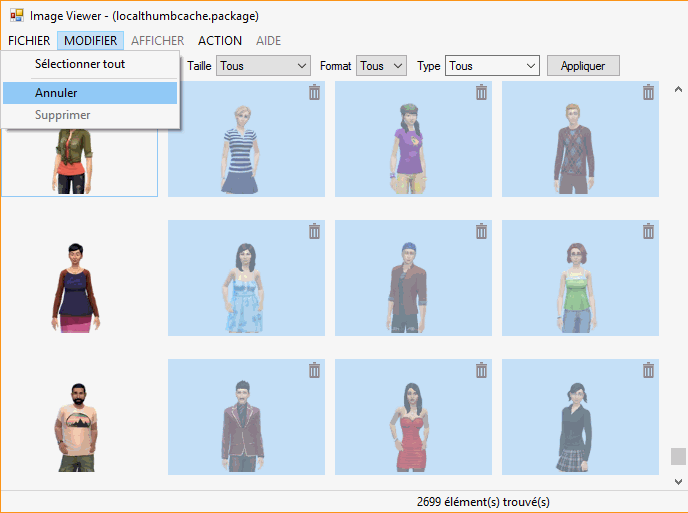Choose Annuler in the MODIFIER menu
The height and width of the screenshot is (513, 688).
click(x=90, y=93)
